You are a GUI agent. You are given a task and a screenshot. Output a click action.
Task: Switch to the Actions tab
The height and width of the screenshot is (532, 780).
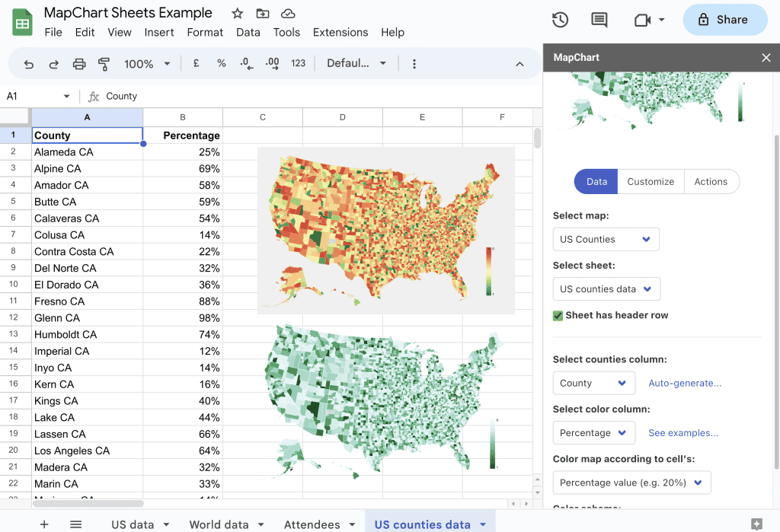tap(711, 181)
